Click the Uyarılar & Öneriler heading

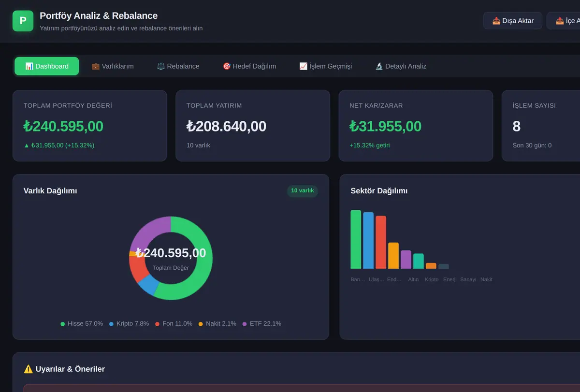pyautogui.click(x=64, y=369)
